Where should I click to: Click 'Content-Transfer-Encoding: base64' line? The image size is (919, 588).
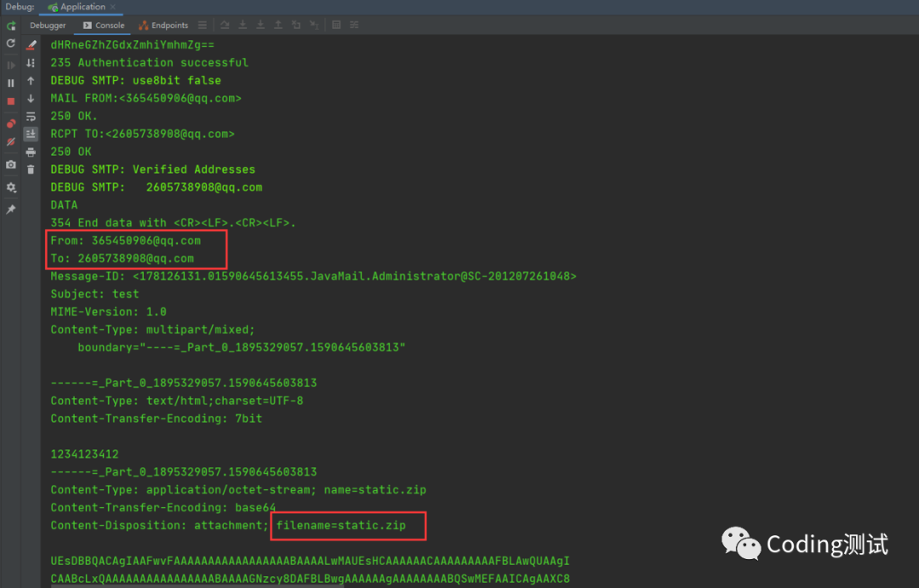[163, 508]
